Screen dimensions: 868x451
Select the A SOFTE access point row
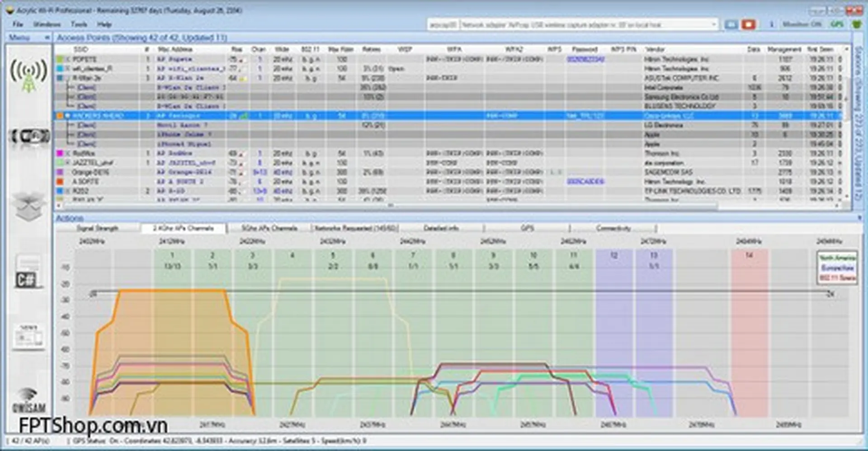click(448, 182)
